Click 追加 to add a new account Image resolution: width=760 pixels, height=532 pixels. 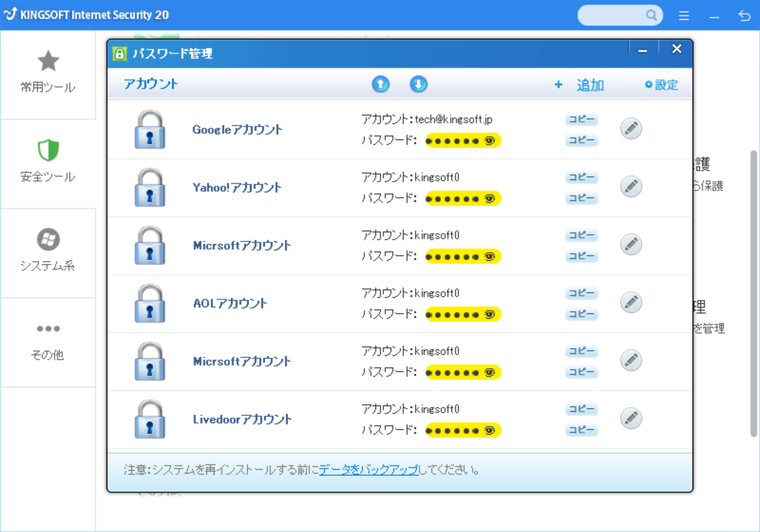[x=579, y=85]
